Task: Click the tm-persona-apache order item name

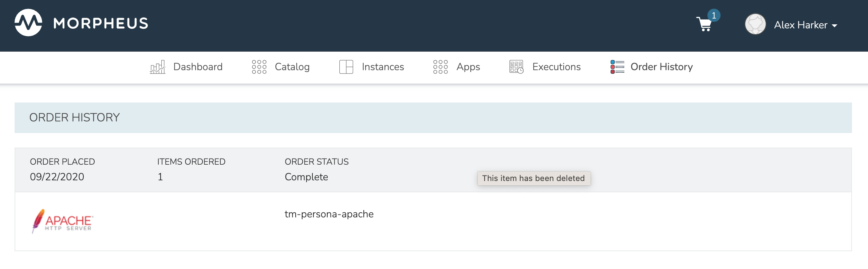Action: pyautogui.click(x=329, y=214)
